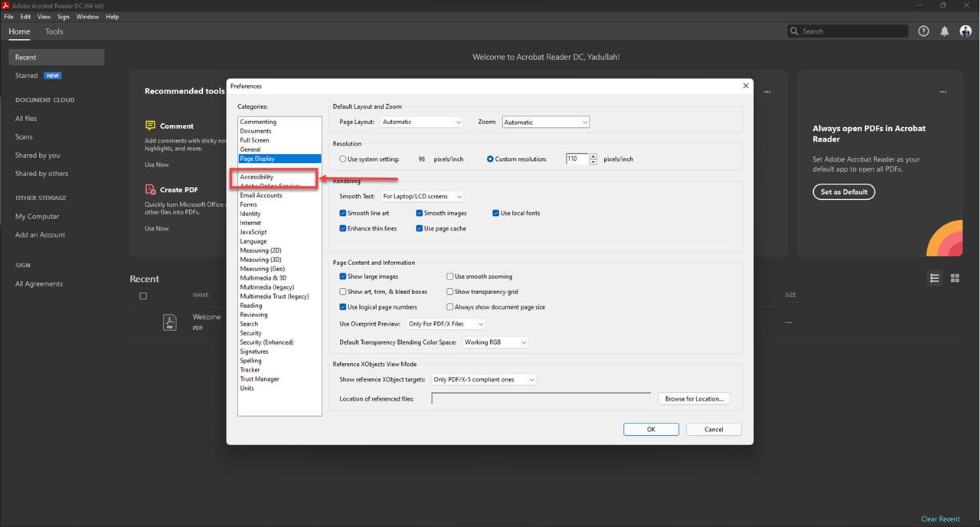
Task: Enable Always show document page size
Action: tap(450, 307)
